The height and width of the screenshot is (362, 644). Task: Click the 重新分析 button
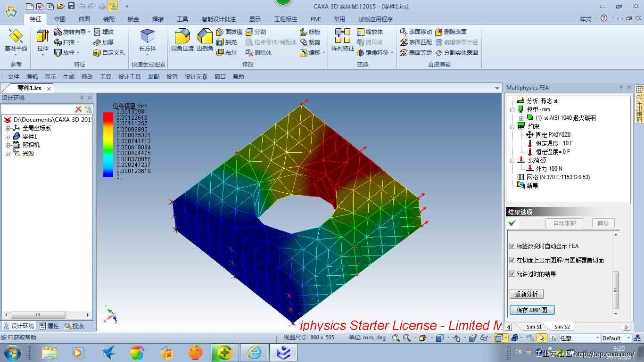tap(526, 294)
